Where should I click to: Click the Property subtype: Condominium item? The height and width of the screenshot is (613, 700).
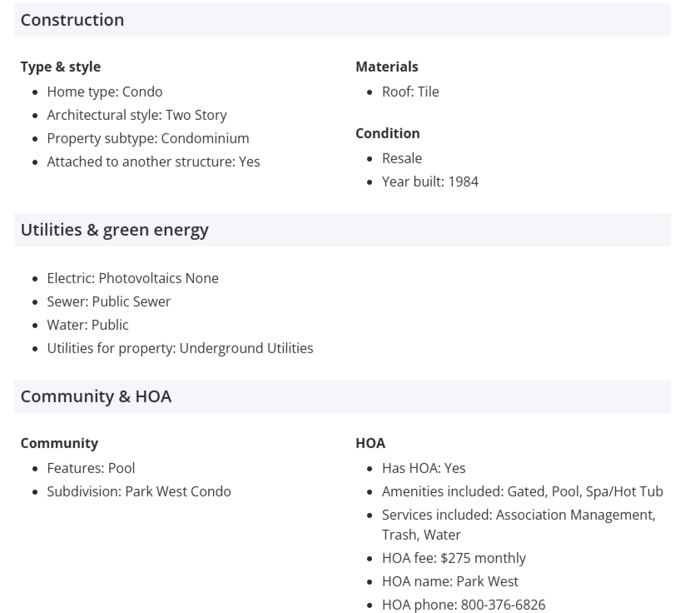tap(147, 138)
